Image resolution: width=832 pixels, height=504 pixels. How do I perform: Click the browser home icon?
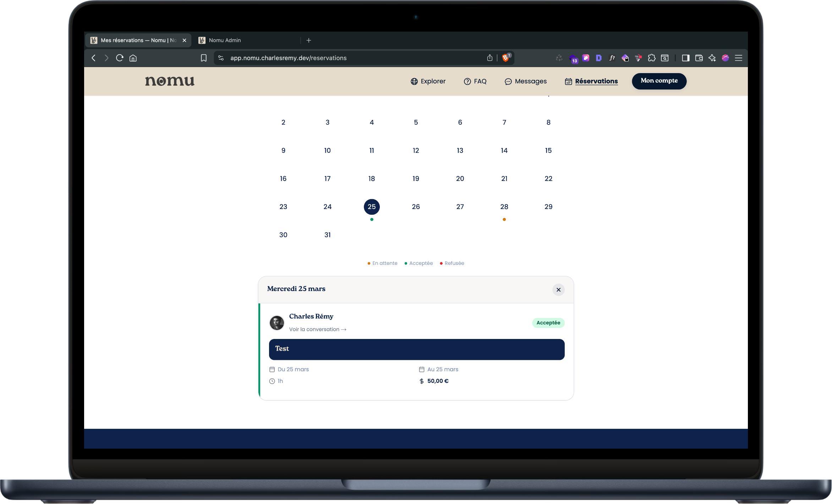133,58
